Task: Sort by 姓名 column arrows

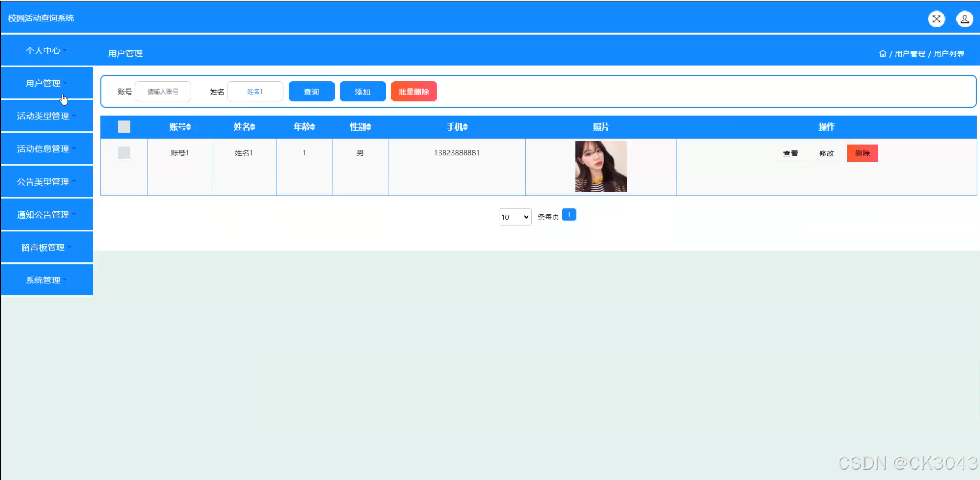Action: pos(252,127)
